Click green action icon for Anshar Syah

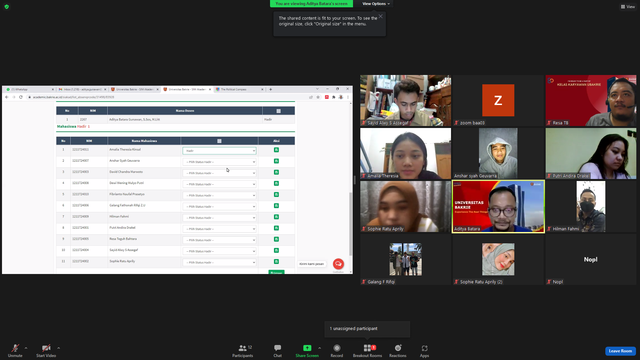coord(276,161)
